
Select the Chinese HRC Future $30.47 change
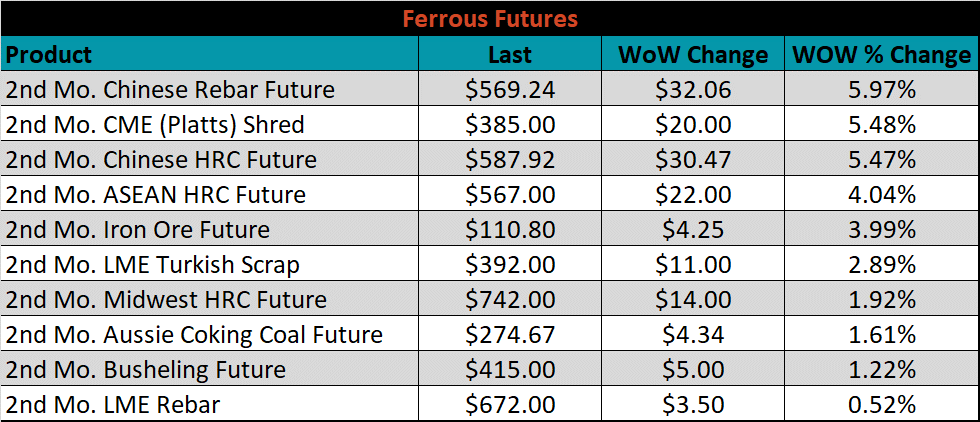click(x=693, y=159)
